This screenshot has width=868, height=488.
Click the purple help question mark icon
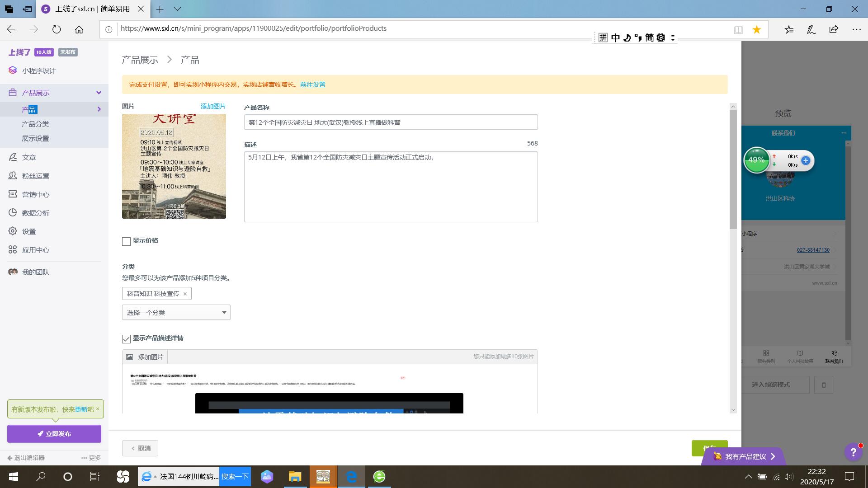pyautogui.click(x=853, y=452)
